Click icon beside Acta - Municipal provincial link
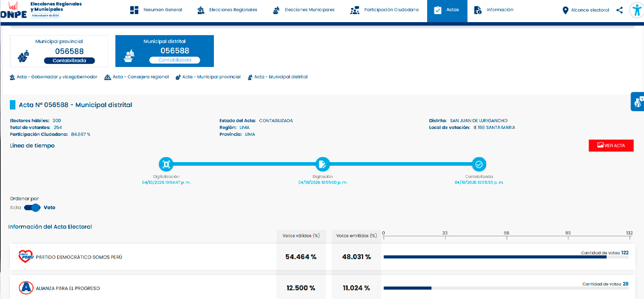Viewport: 644px width, 299px height. click(x=178, y=77)
